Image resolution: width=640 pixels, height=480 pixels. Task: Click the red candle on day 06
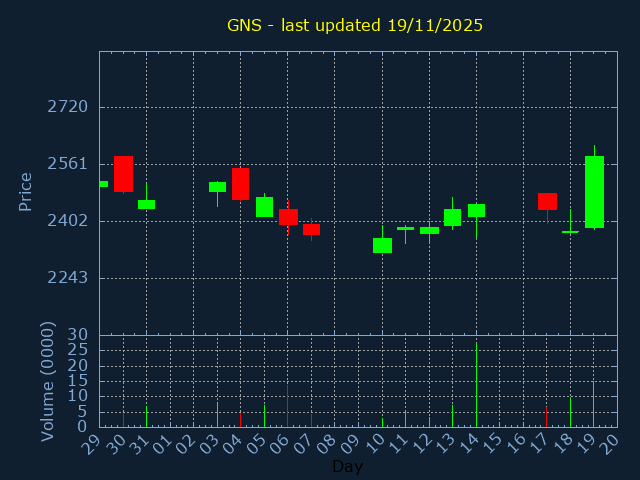288,217
